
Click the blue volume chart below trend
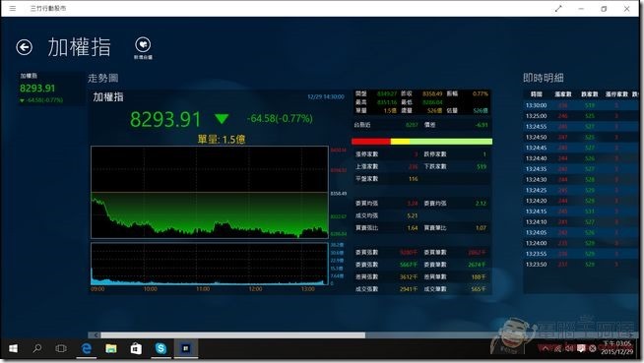(x=210, y=264)
